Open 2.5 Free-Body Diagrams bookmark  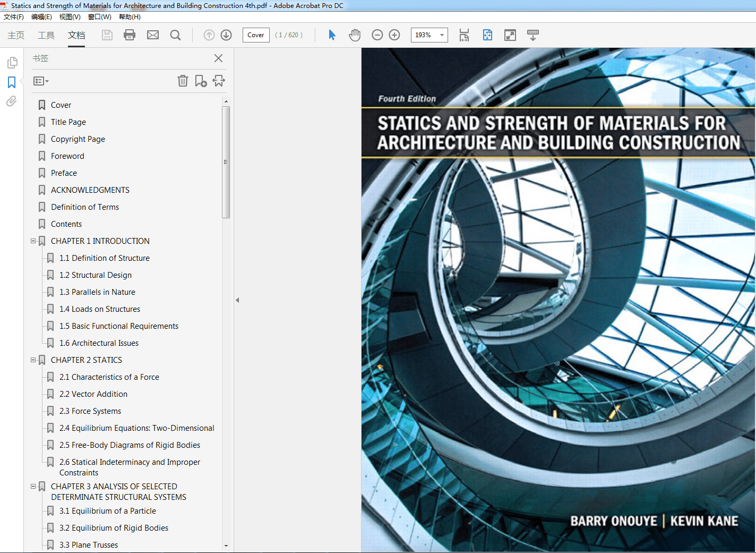point(130,445)
